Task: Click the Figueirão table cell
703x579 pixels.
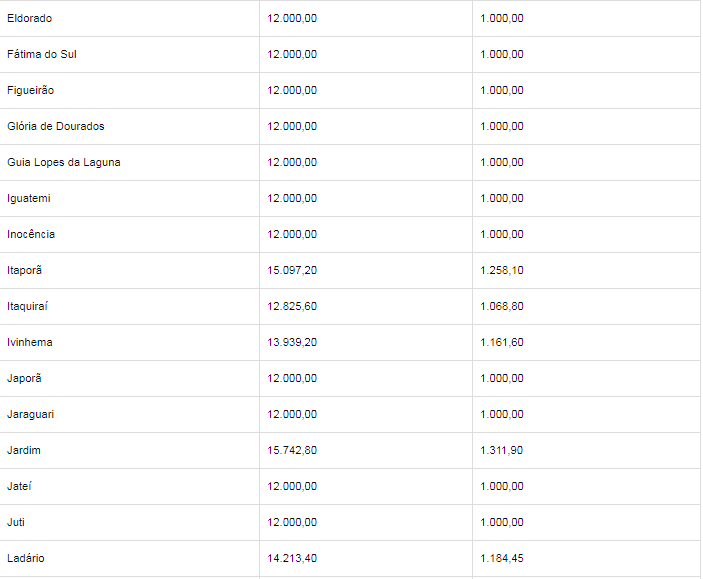Action: click(x=31, y=90)
